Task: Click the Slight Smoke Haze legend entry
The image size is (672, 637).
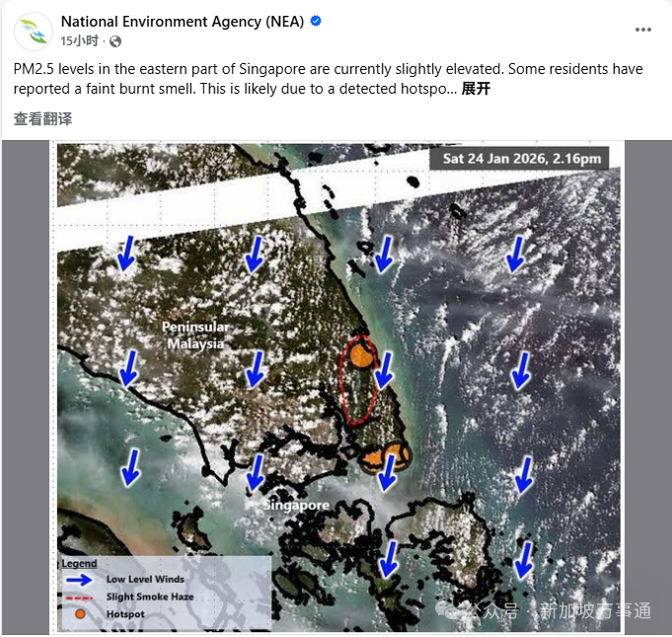Action: pyautogui.click(x=150, y=597)
